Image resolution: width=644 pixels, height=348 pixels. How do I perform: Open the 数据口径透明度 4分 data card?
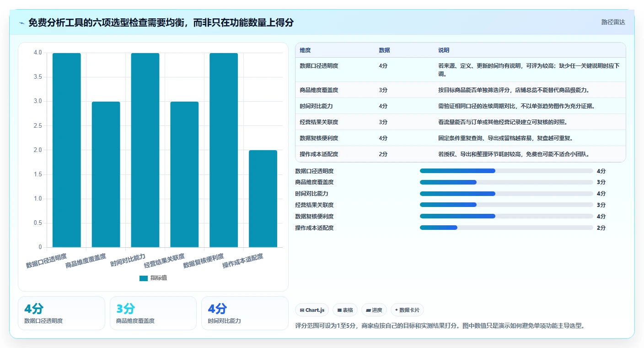61,313
